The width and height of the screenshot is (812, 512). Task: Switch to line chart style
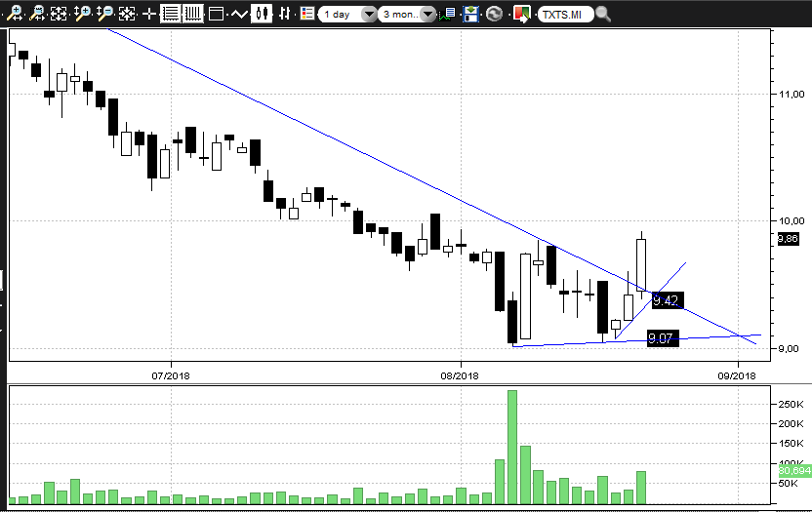239,14
